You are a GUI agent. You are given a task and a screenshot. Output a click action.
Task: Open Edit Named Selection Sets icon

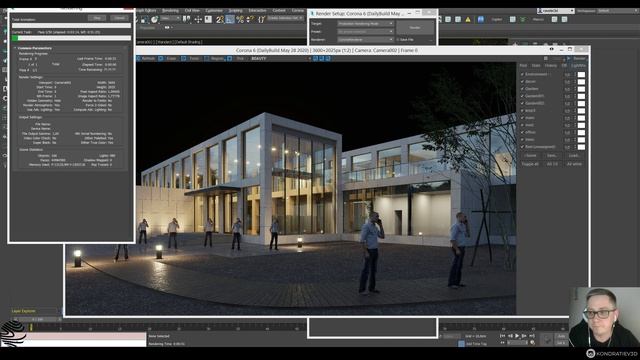(x=261, y=19)
